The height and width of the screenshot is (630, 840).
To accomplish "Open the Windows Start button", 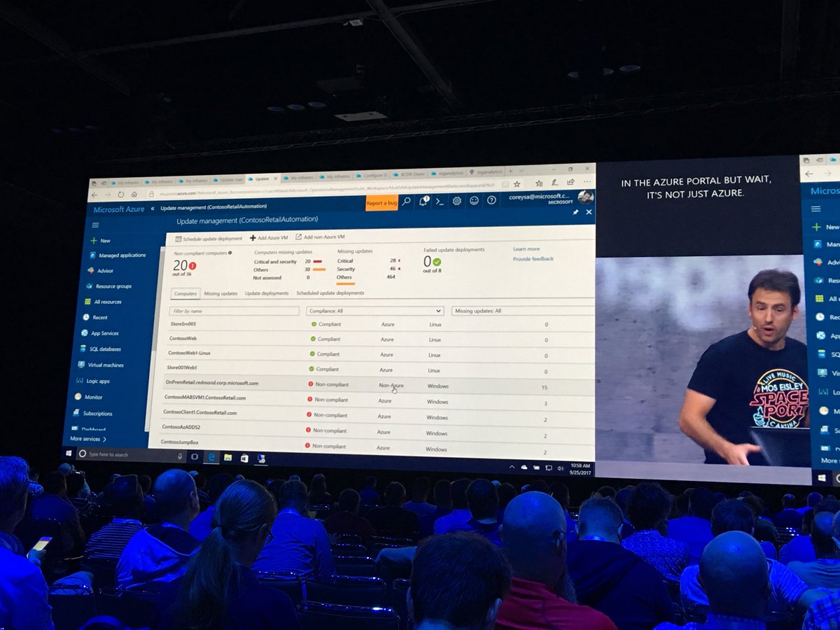I will pyautogui.click(x=69, y=454).
